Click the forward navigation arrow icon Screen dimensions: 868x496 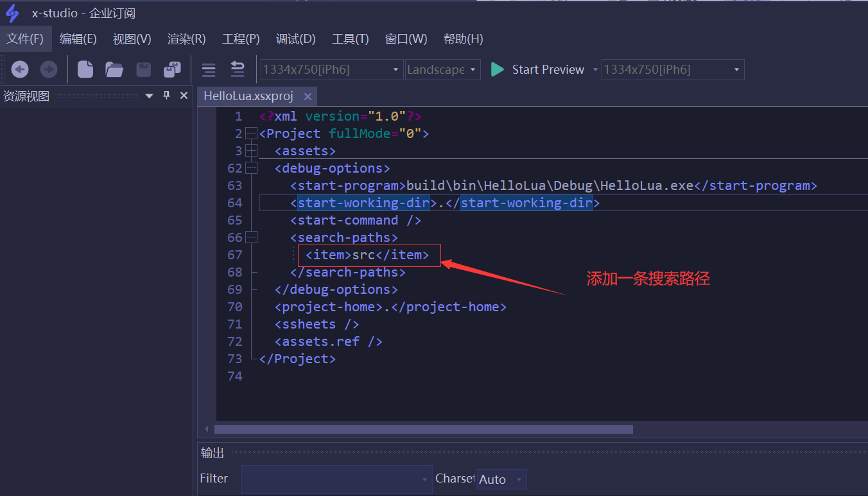pyautogui.click(x=49, y=69)
